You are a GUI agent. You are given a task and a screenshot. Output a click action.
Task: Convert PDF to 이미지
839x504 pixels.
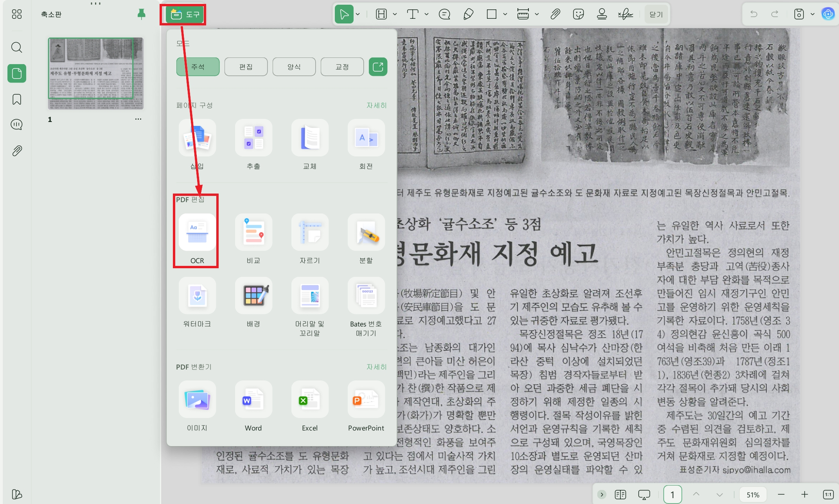(x=197, y=407)
